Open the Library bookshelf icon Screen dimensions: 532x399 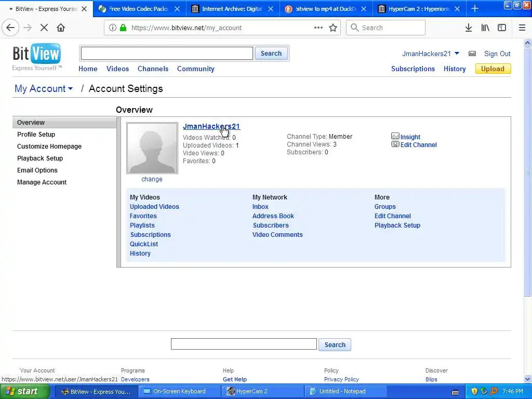coord(485,28)
